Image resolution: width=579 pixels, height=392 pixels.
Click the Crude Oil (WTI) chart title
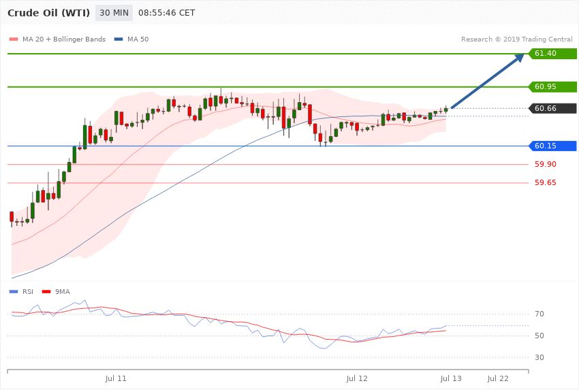coord(49,13)
